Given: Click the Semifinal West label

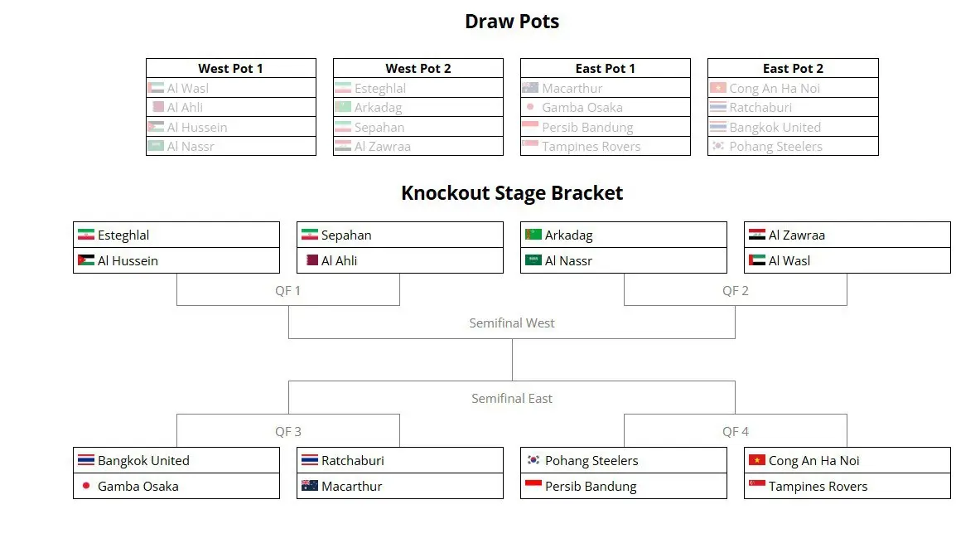Looking at the screenshot, I should (512, 323).
